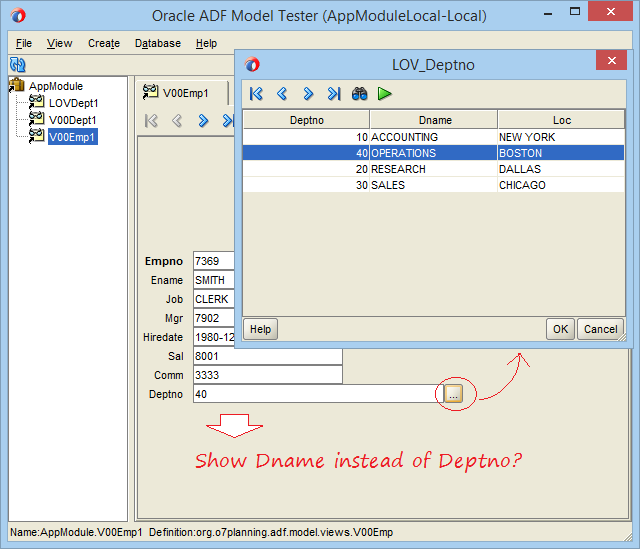640x549 pixels.
Task: Click the Deptno field containing 40
Action: click(318, 394)
